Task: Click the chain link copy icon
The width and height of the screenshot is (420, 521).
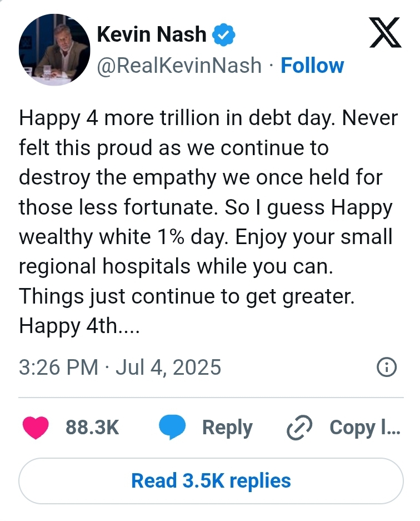Action: click(x=300, y=428)
